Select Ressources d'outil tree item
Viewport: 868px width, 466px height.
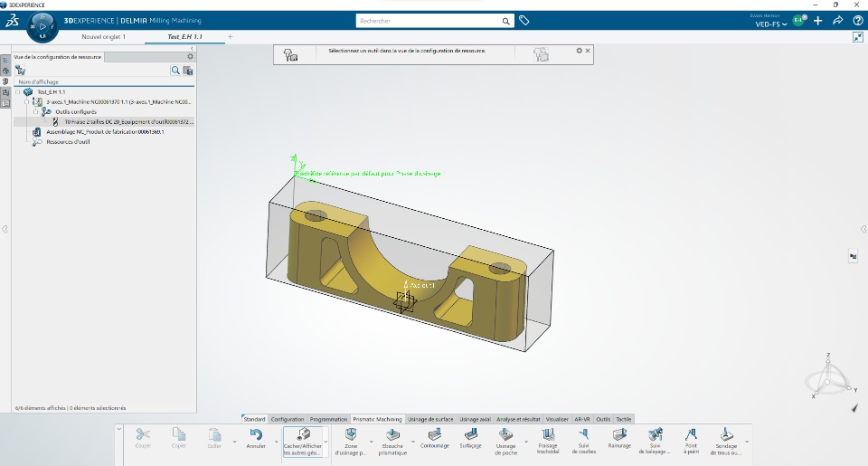[x=68, y=142]
